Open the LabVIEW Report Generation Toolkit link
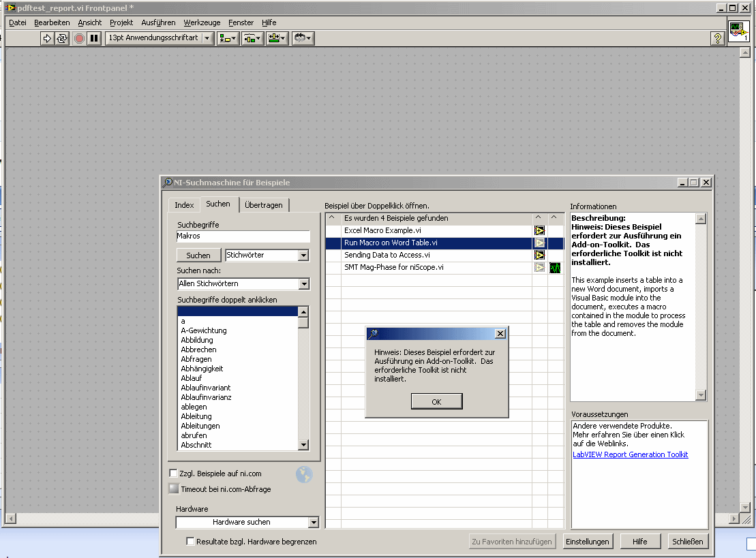This screenshot has height=558, width=756. click(x=630, y=454)
